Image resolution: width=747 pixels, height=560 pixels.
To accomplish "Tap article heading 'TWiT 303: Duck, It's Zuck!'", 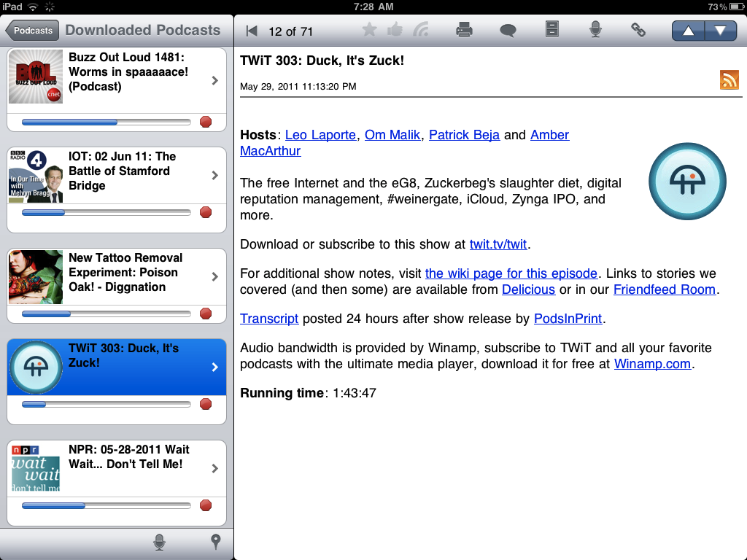I will [x=322, y=61].
